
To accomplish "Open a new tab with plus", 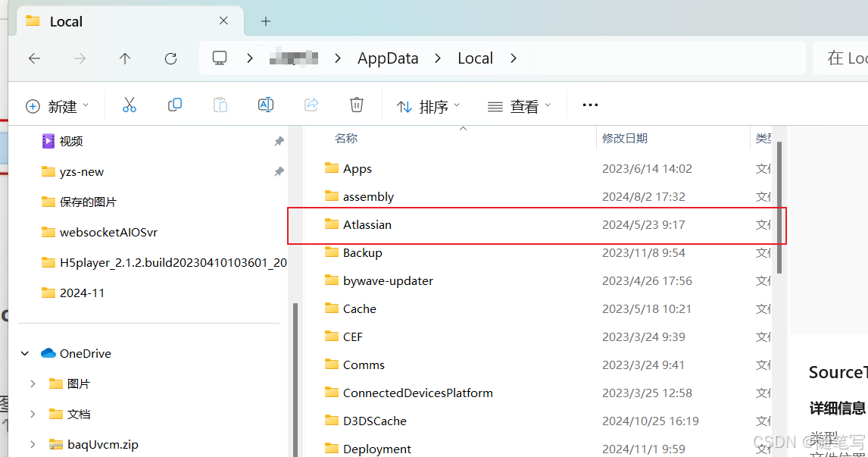I will click(x=266, y=21).
